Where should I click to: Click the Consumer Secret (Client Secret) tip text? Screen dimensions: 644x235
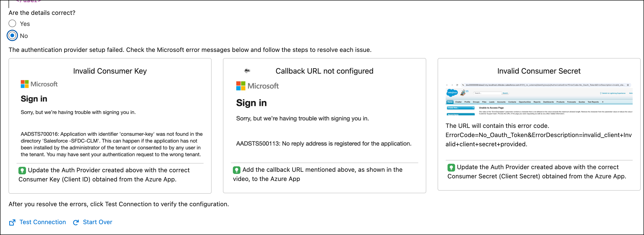tap(537, 172)
